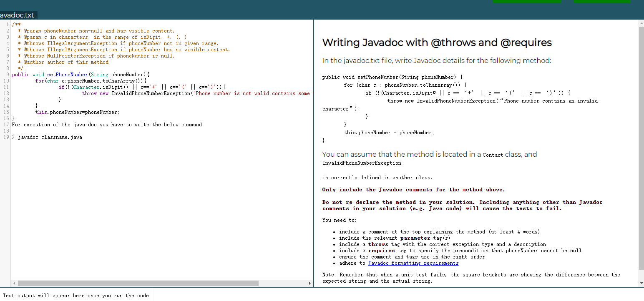This screenshot has height=301, width=644.
Task: Click the editor's 'public void setPhoneNumber' declaration line
Action: 81,75
